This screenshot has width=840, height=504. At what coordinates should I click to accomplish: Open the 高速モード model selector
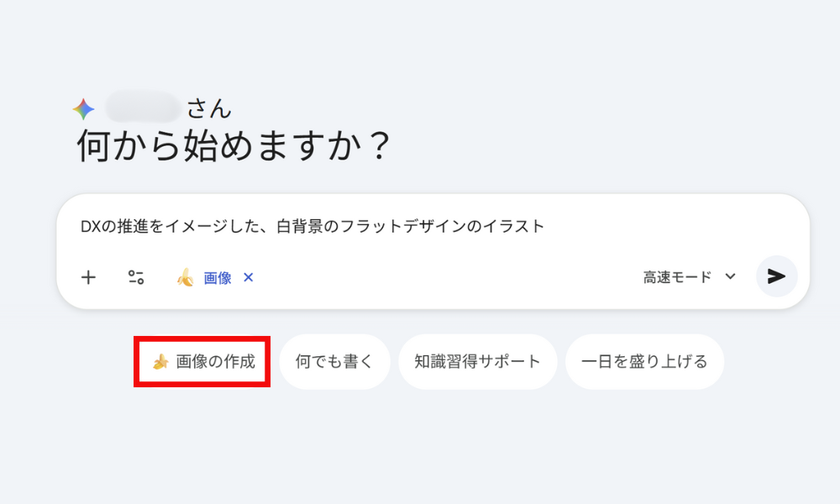677,277
